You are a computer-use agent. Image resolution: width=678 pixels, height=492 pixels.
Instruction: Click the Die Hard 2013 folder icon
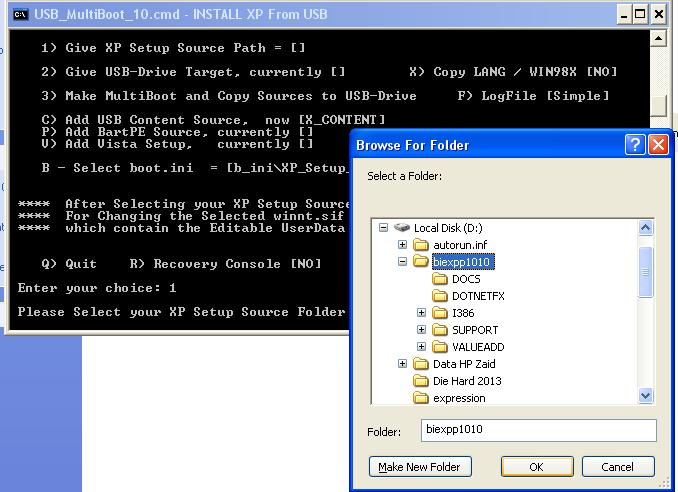(421, 381)
